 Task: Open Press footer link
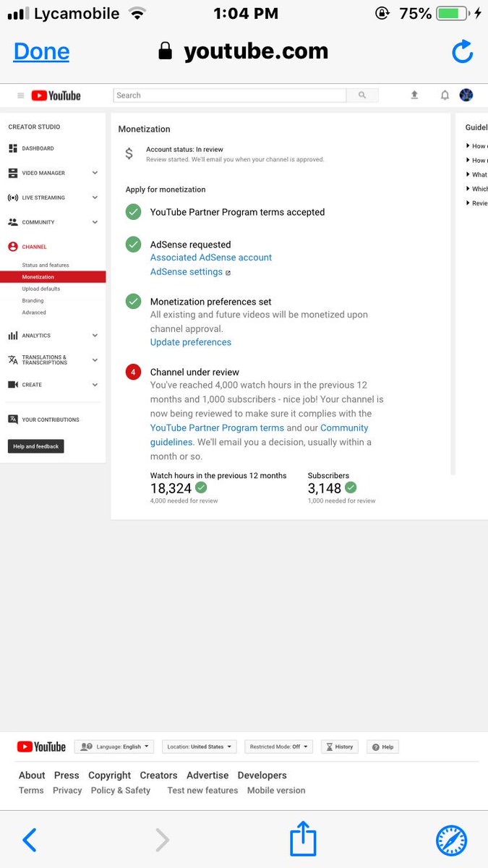tap(67, 775)
